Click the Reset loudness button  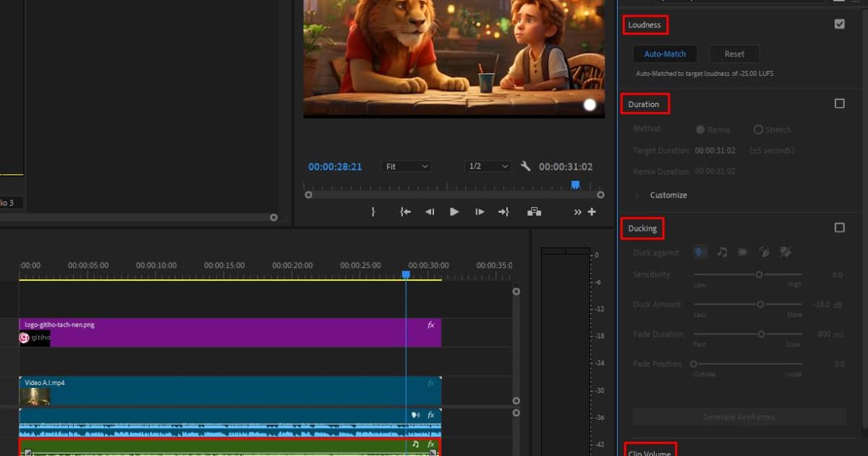[734, 54]
